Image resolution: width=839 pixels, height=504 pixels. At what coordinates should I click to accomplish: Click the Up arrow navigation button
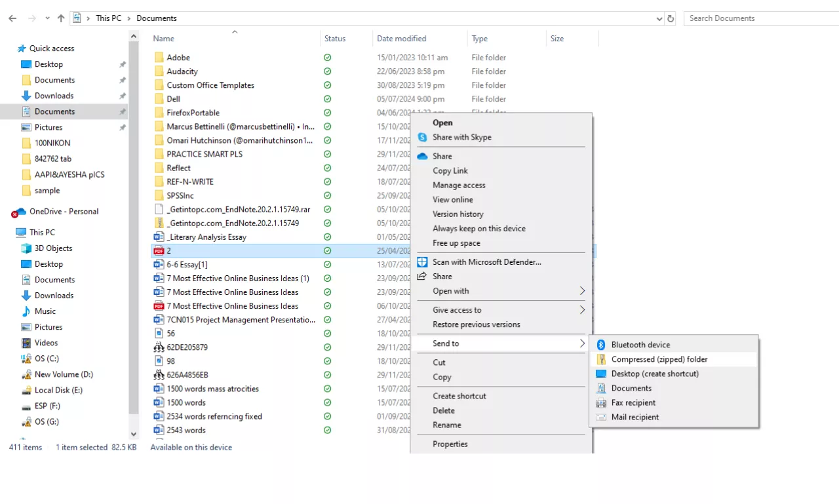click(x=61, y=18)
